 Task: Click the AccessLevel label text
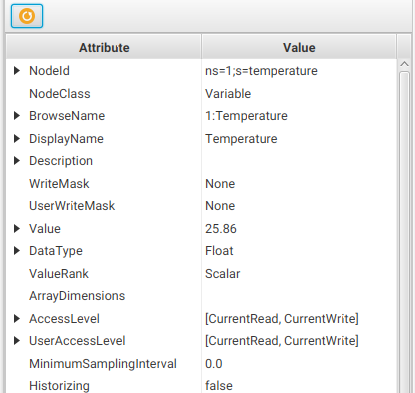tap(64, 319)
